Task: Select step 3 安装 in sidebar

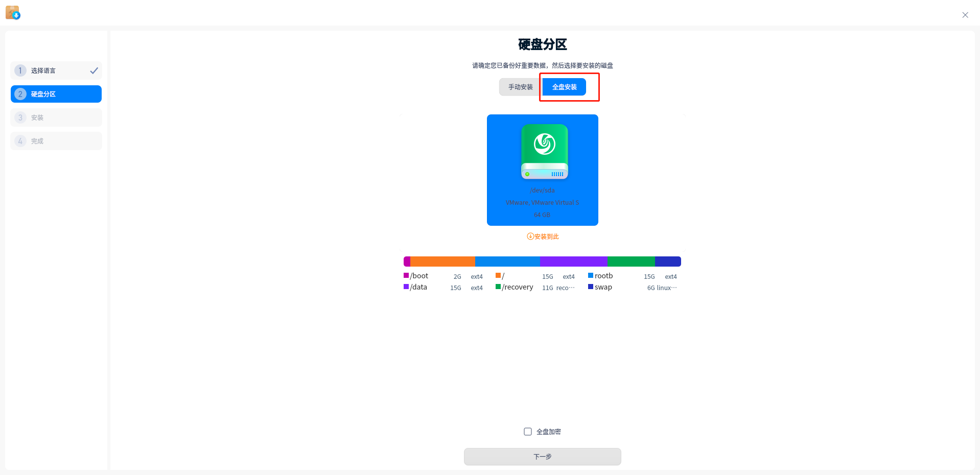Action: click(x=56, y=117)
